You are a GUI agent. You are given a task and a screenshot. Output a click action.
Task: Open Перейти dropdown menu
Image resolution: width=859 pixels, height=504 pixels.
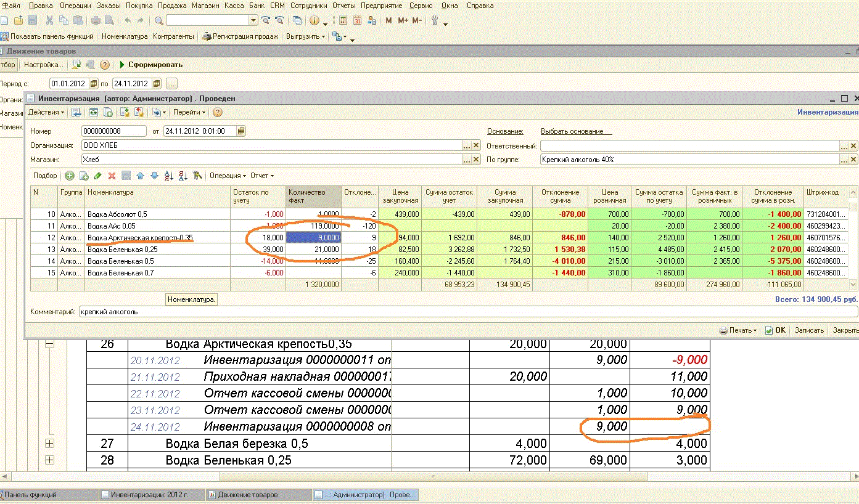pyautogui.click(x=189, y=112)
